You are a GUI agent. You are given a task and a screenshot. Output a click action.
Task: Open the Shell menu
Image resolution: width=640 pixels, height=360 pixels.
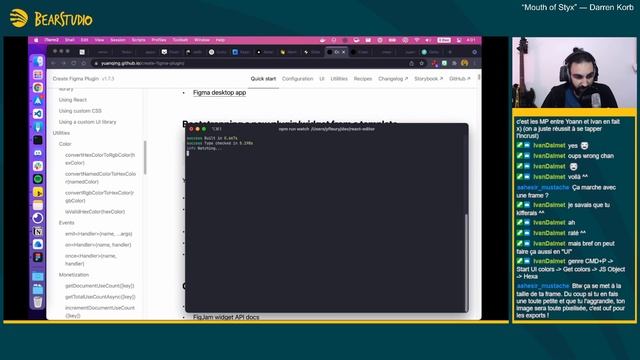click(x=70, y=40)
